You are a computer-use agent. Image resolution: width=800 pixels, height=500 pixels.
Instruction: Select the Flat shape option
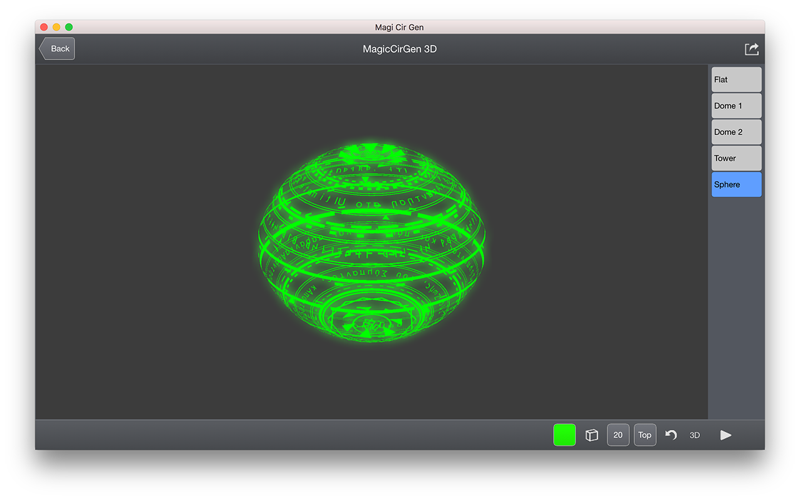point(736,80)
